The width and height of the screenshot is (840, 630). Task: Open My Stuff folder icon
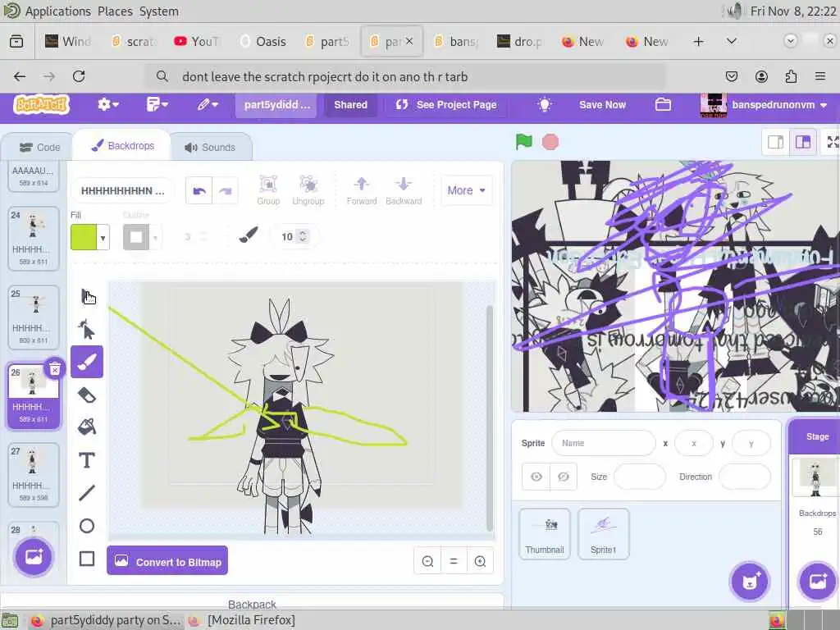pos(663,104)
